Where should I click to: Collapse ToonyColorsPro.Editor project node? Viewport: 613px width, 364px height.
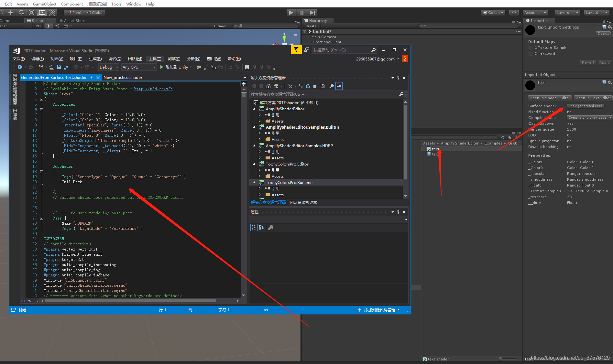click(x=254, y=164)
